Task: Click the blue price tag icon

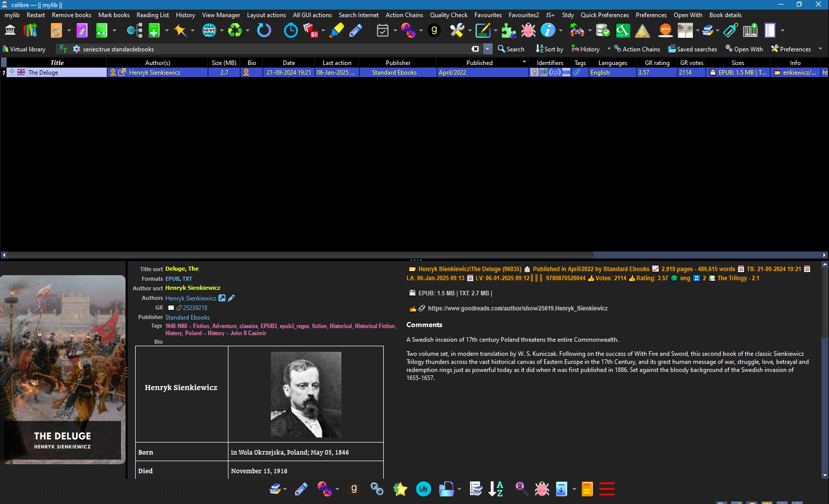Action: (x=730, y=31)
